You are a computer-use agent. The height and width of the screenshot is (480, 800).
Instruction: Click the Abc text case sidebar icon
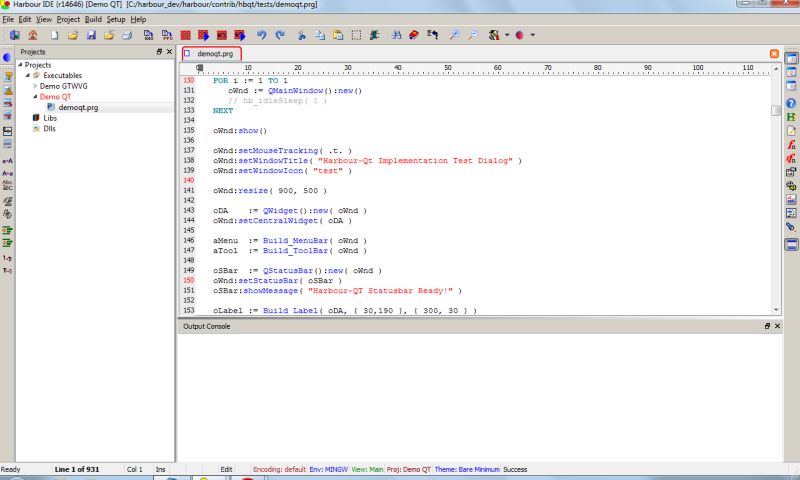tap(8, 184)
